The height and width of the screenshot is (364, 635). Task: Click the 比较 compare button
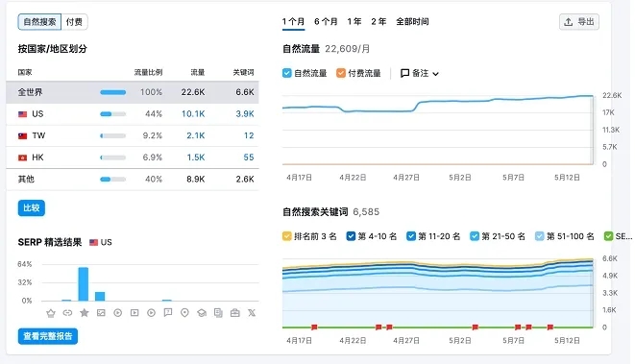click(32, 208)
